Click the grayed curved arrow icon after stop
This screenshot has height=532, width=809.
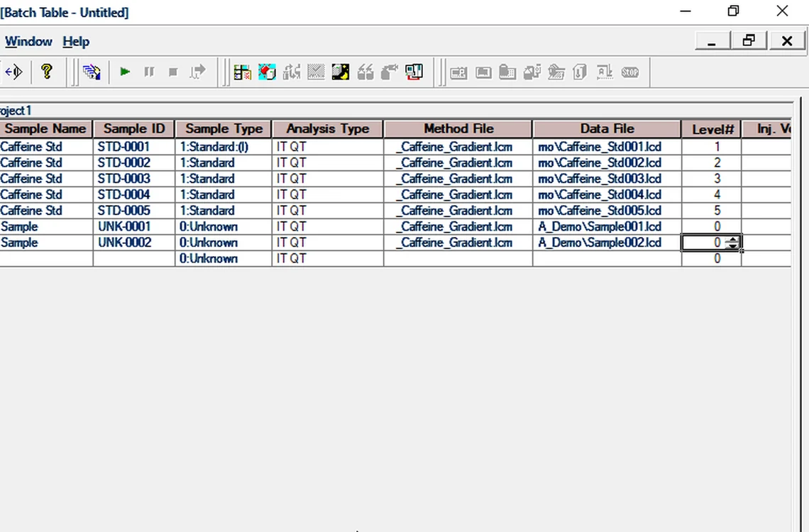tap(197, 72)
